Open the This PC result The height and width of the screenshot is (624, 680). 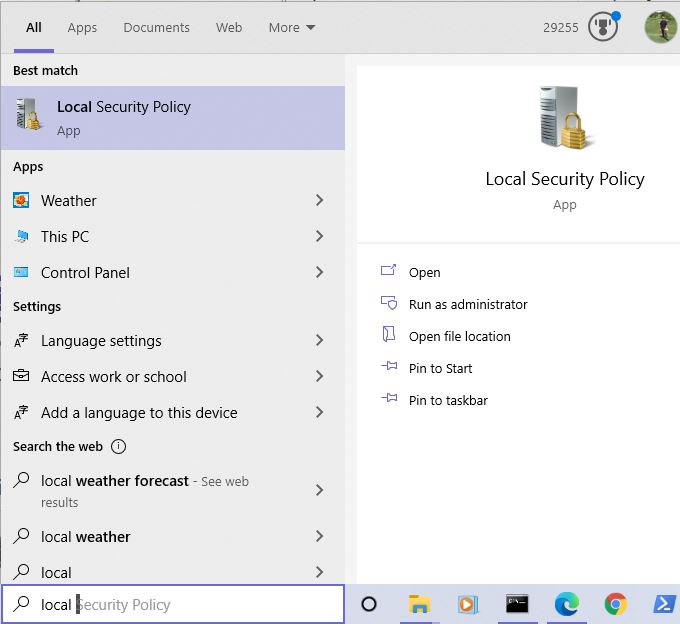(173, 236)
